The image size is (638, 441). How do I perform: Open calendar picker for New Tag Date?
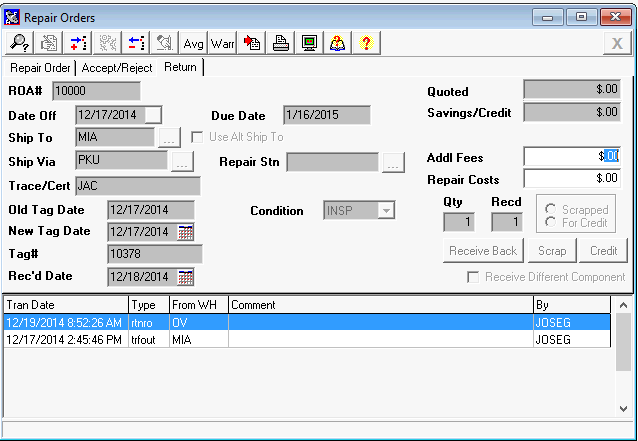(185, 232)
